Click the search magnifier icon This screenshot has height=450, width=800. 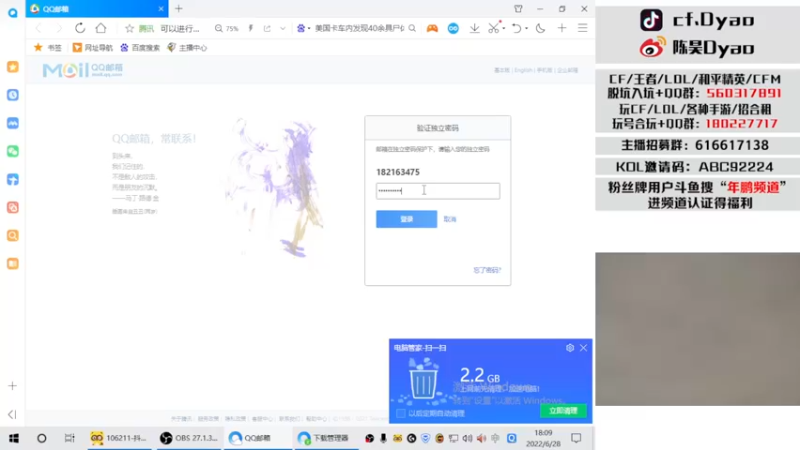click(412, 29)
